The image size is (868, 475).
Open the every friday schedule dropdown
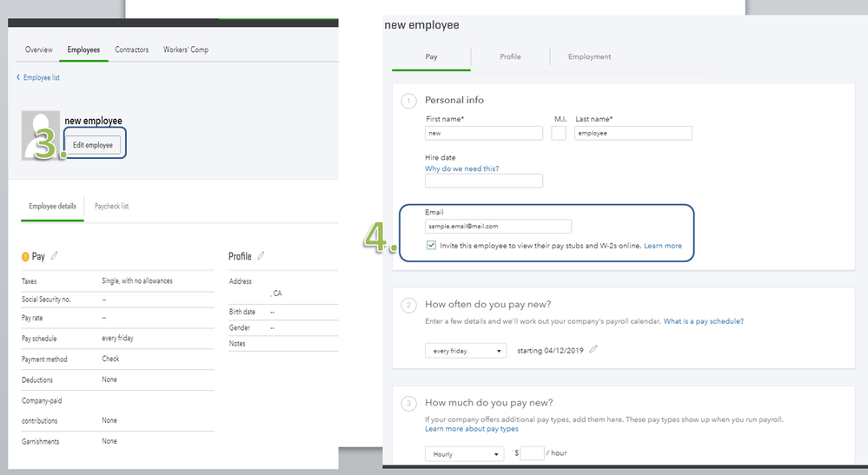[x=465, y=350]
